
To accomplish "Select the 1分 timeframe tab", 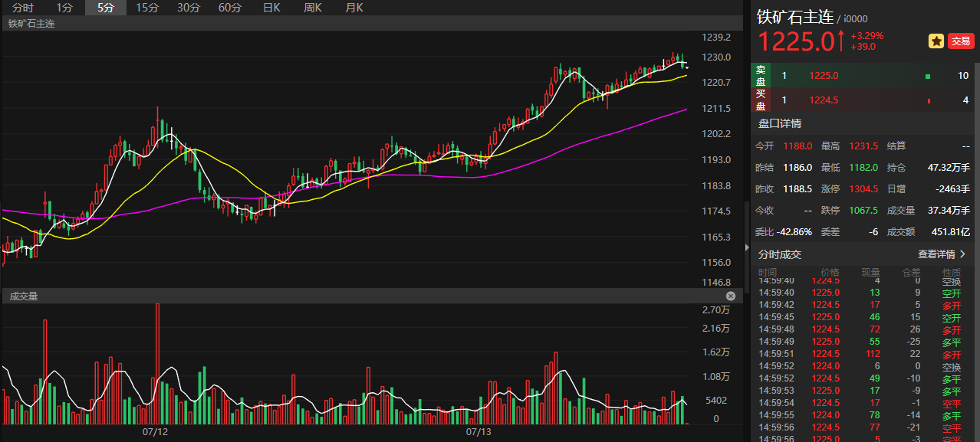I will pos(64,8).
